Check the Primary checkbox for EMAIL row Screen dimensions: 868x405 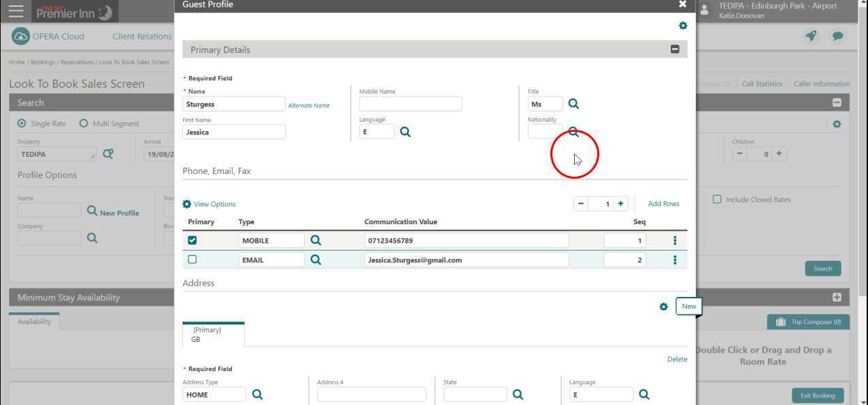193,259
